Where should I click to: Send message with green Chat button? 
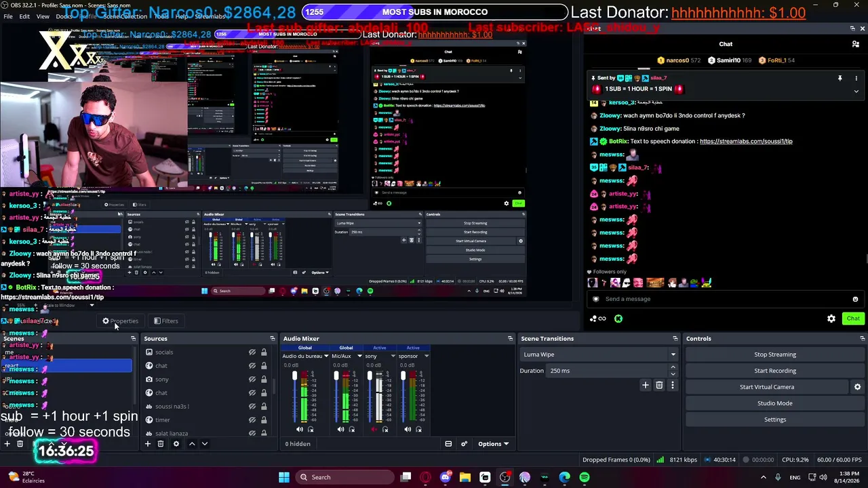coord(853,319)
